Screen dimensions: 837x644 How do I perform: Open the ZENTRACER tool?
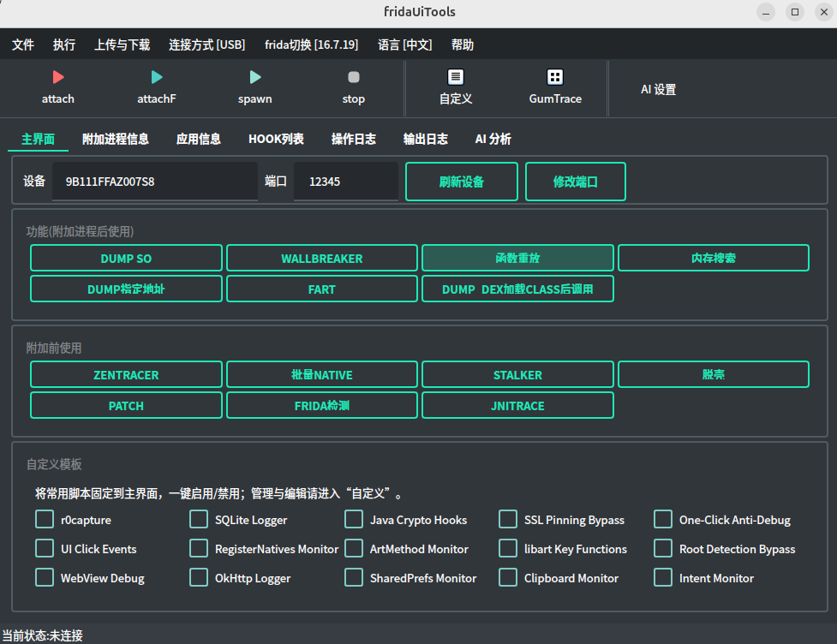(126, 374)
